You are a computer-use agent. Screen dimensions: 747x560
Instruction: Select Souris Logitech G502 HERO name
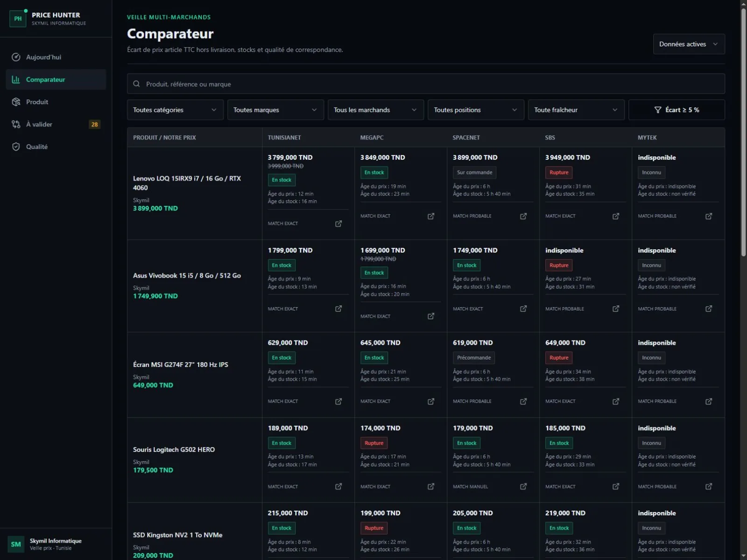pyautogui.click(x=174, y=449)
